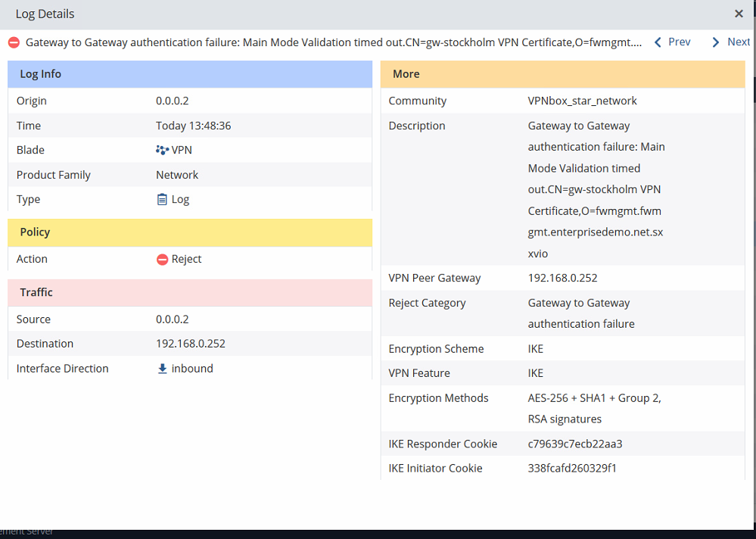This screenshot has width=756, height=539.
Task: Click the Log type clipboard icon
Action: 162,199
